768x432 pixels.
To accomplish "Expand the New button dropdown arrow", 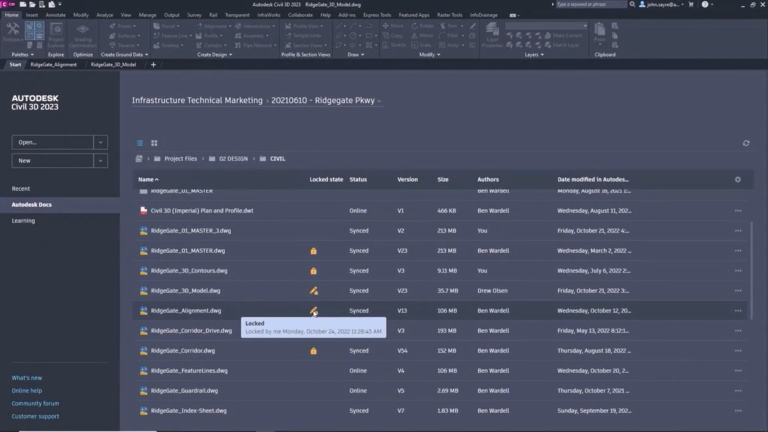I will point(100,161).
